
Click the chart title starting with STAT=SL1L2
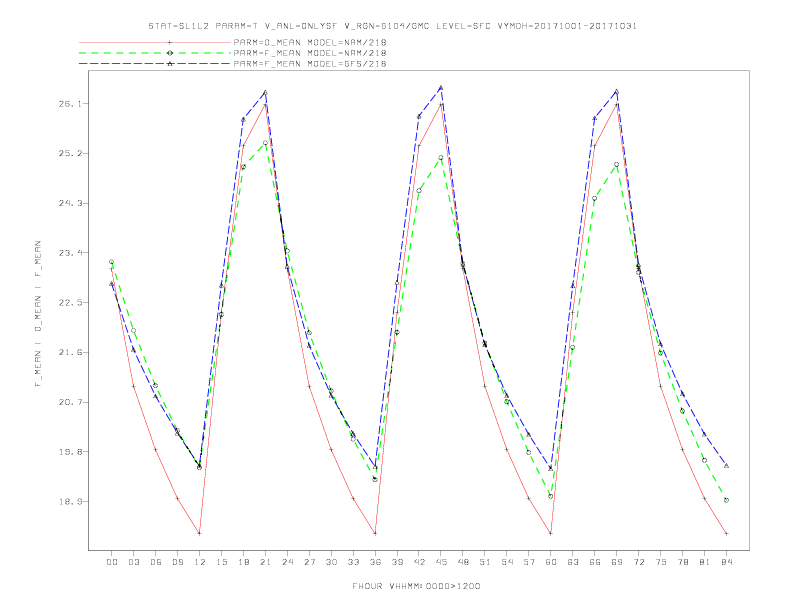[392, 26]
